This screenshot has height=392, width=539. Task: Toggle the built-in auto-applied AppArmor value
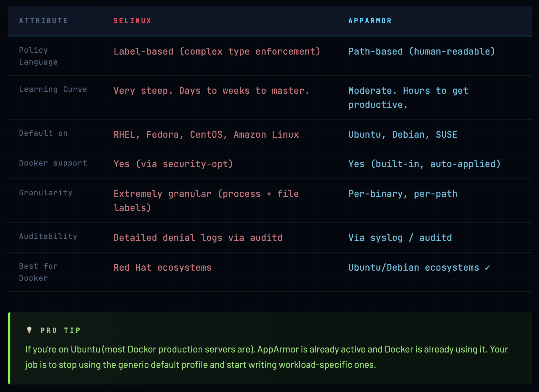[x=425, y=164]
